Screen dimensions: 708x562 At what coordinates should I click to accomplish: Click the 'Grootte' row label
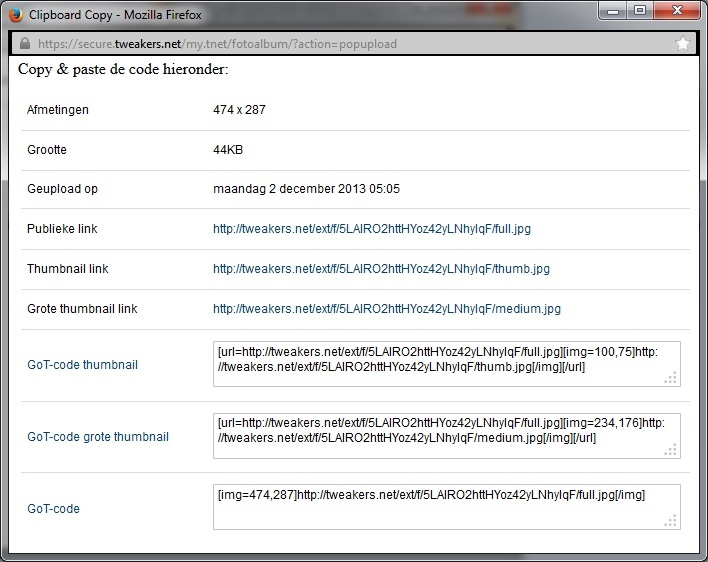[47, 150]
